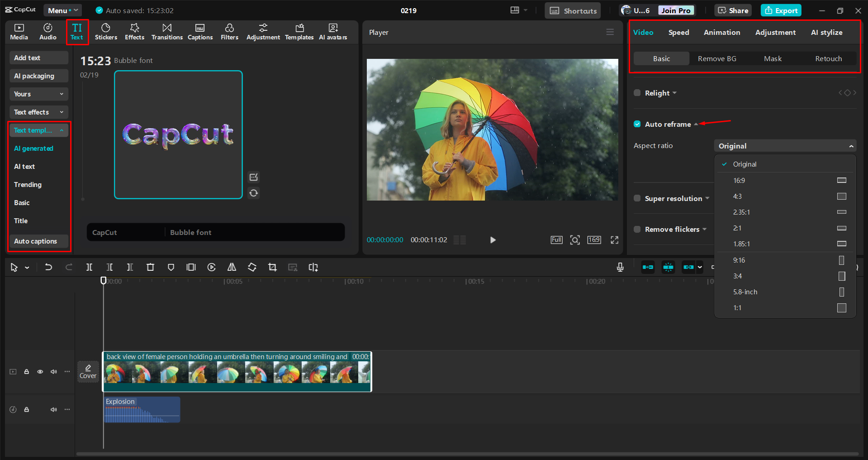Hide the video track with the eye toggle
The image size is (868, 460).
pos(40,371)
